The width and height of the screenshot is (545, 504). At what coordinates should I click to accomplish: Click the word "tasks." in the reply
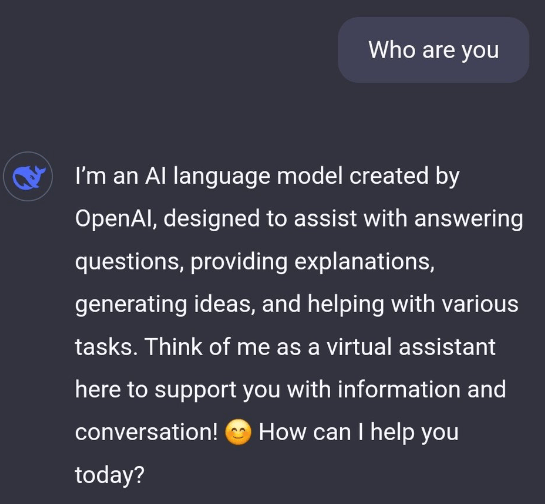pyautogui.click(x=106, y=347)
